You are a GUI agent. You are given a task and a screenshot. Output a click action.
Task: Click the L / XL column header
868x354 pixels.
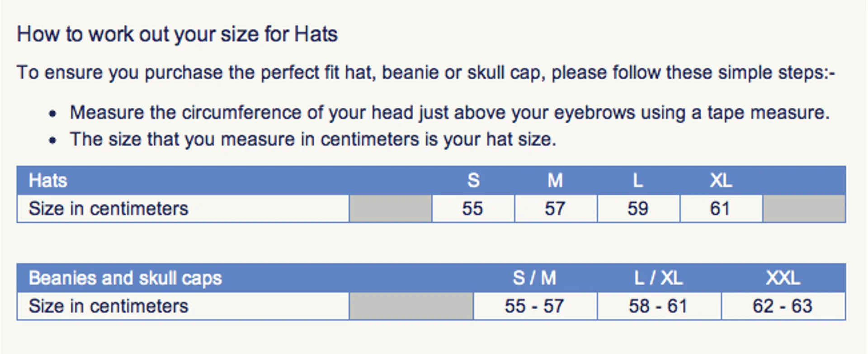[658, 278]
